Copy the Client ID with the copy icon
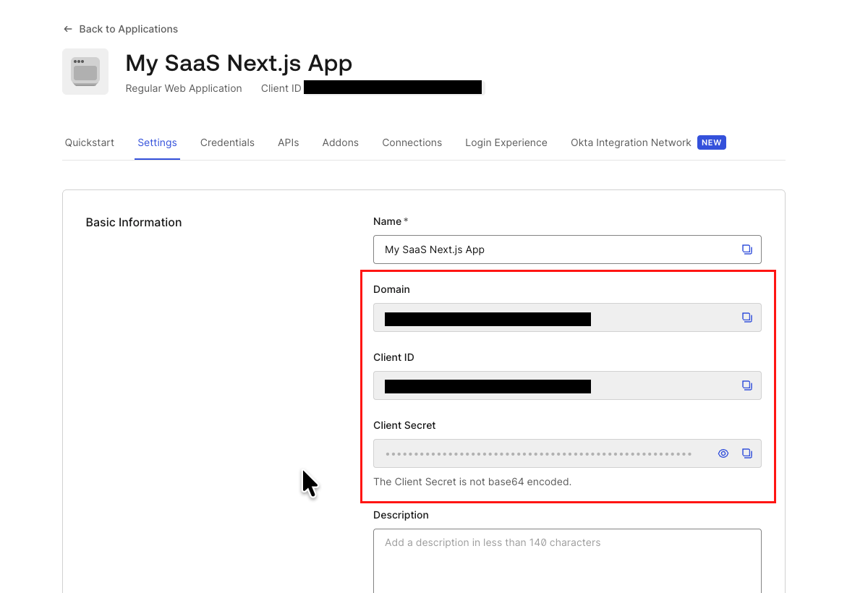This screenshot has width=868, height=593. click(x=746, y=385)
